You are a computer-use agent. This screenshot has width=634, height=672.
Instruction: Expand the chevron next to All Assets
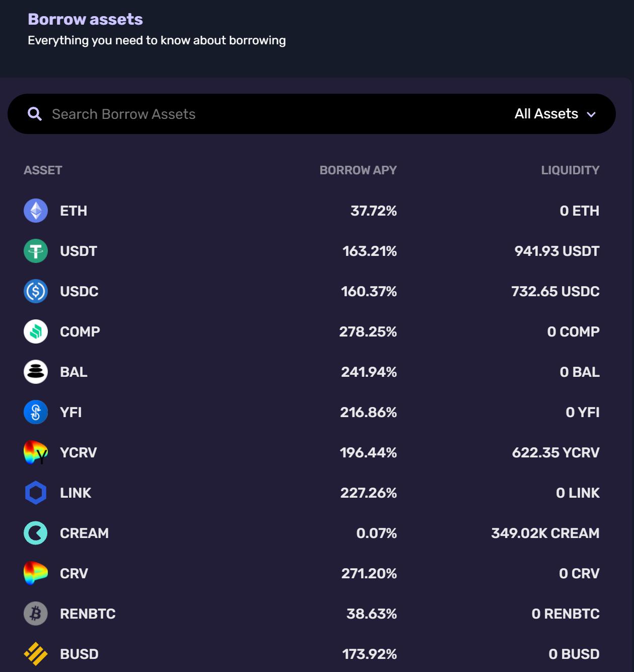(591, 114)
